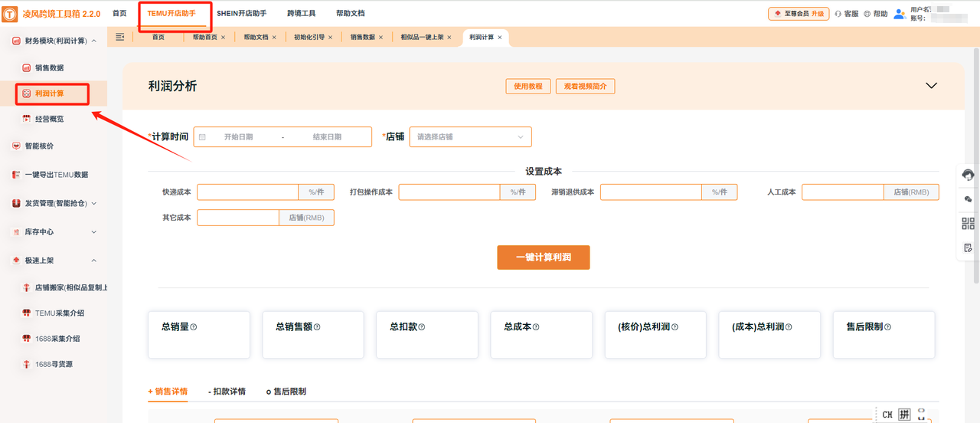Image resolution: width=980 pixels, height=423 pixels.
Task: Open the 首页 top menu
Action: pos(119,14)
